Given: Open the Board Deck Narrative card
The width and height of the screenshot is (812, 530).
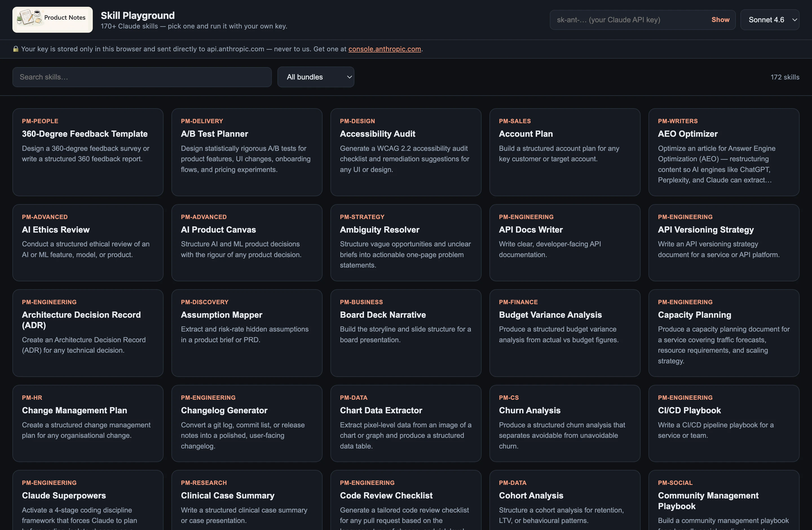Looking at the screenshot, I should pos(406,333).
